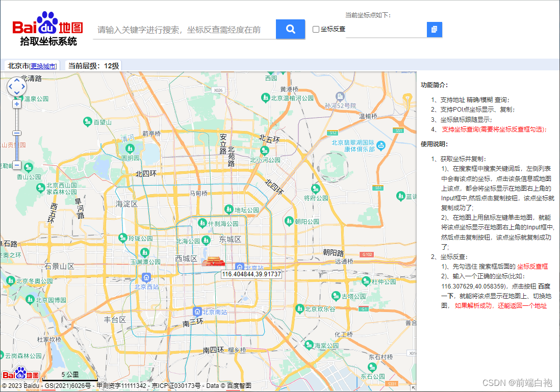
Task: Click the Baidu map logo at top left
Action: pos(48,29)
